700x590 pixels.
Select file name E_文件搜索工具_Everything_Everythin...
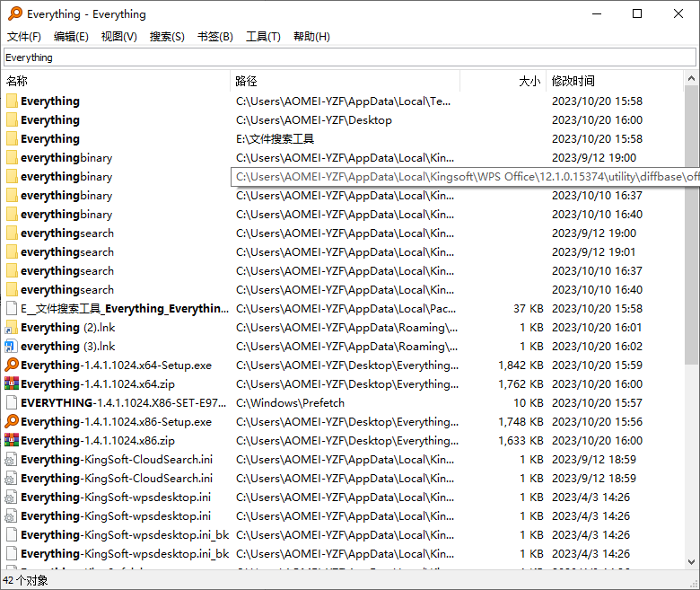click(x=125, y=309)
